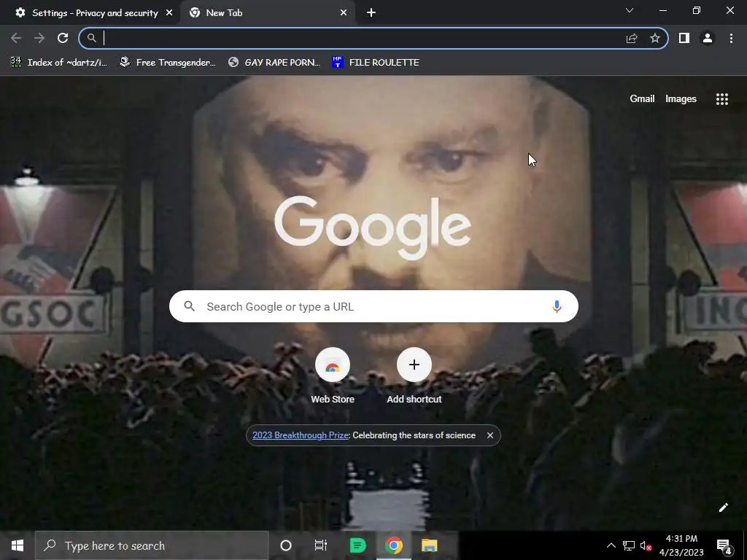Dismiss the Breakthrough Prize promo
The width and height of the screenshot is (747, 560).
point(489,435)
